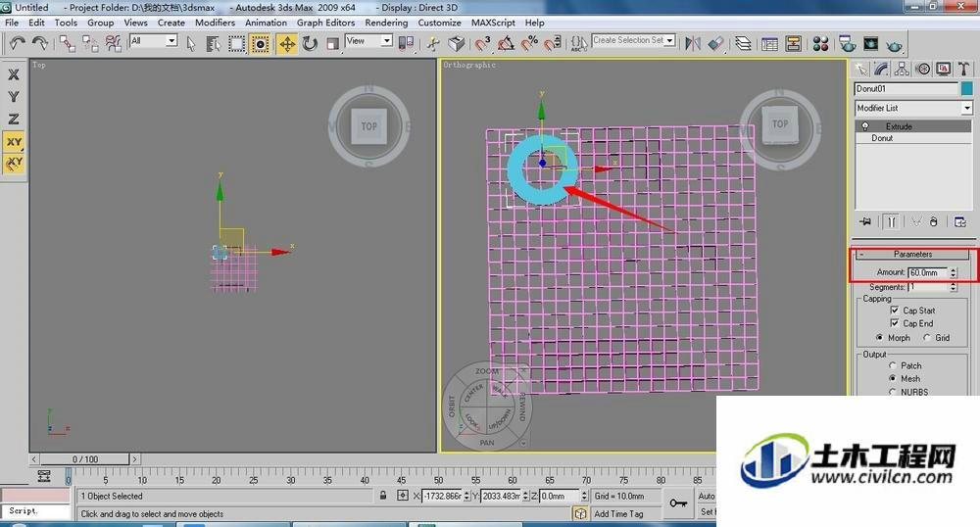Open the Modifiers menu
The height and width of the screenshot is (527, 980).
coord(215,23)
